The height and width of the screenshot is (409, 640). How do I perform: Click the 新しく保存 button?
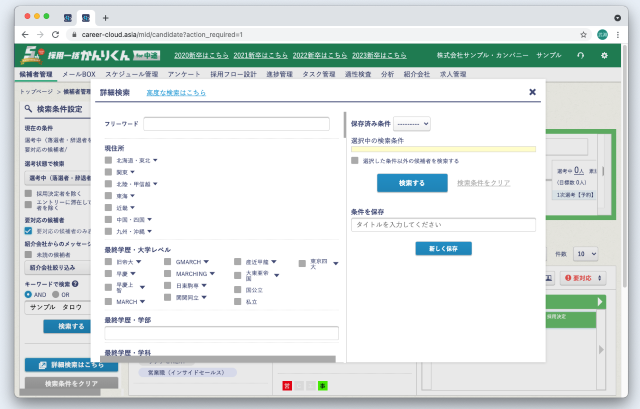coord(442,248)
